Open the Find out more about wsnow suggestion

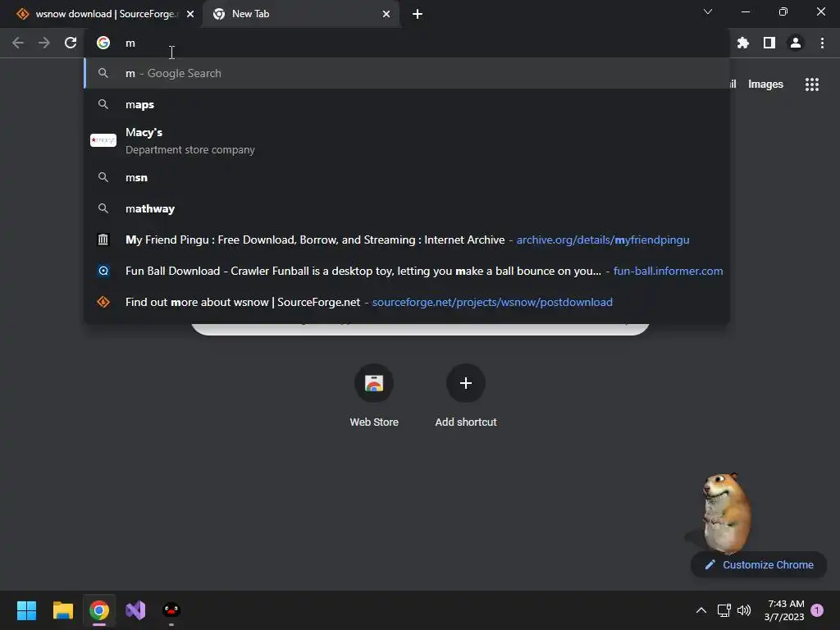click(x=407, y=302)
